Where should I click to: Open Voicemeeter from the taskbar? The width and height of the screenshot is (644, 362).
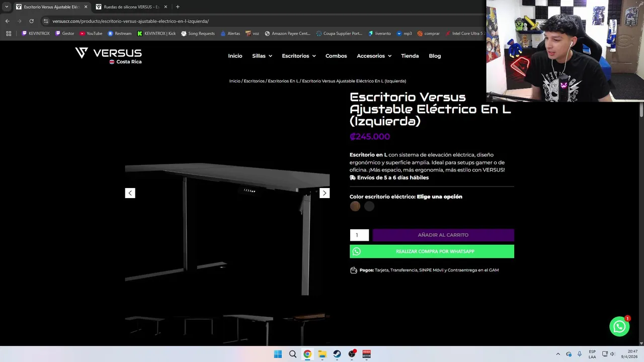click(x=366, y=354)
